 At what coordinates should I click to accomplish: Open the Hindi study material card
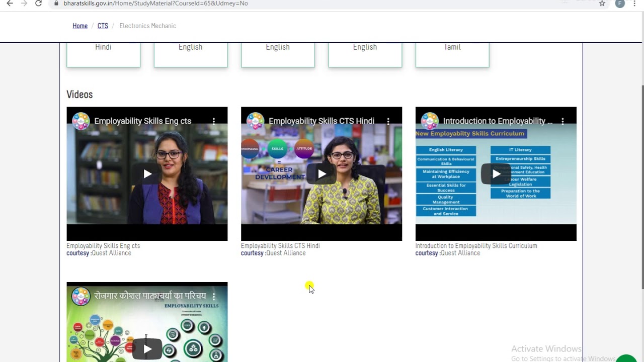pyautogui.click(x=103, y=54)
